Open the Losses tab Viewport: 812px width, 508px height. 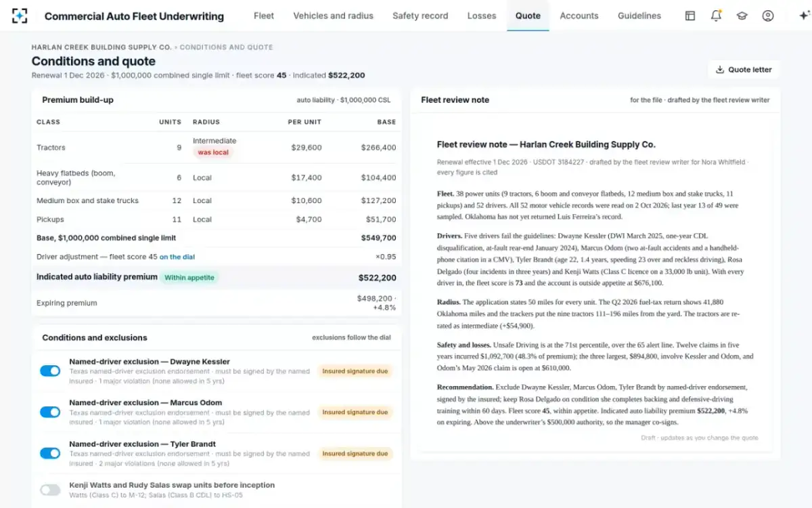coord(482,16)
